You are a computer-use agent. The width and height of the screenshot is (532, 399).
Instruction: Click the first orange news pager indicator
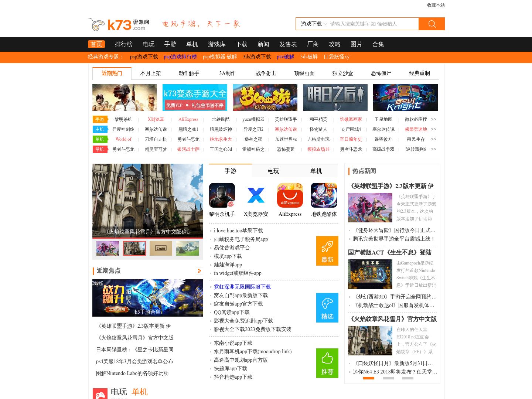pyautogui.click(x=369, y=378)
